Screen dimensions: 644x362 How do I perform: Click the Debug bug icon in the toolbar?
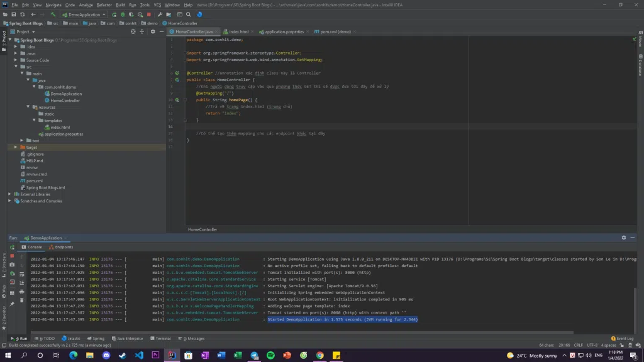point(122,14)
